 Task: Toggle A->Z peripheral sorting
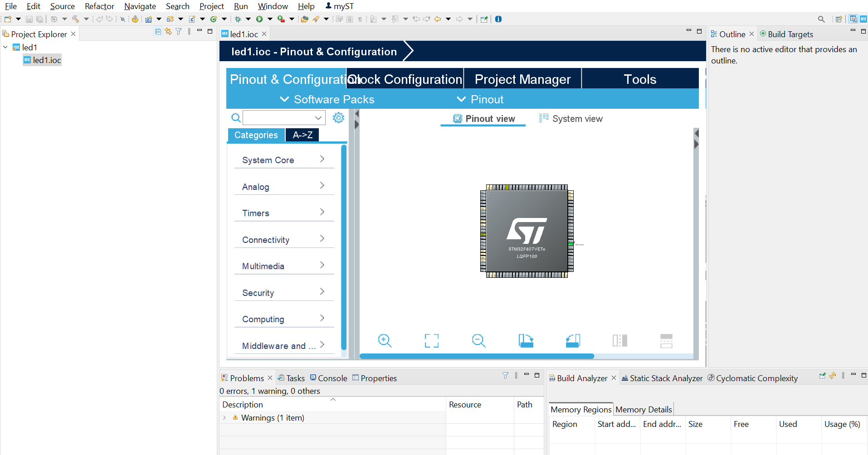302,135
